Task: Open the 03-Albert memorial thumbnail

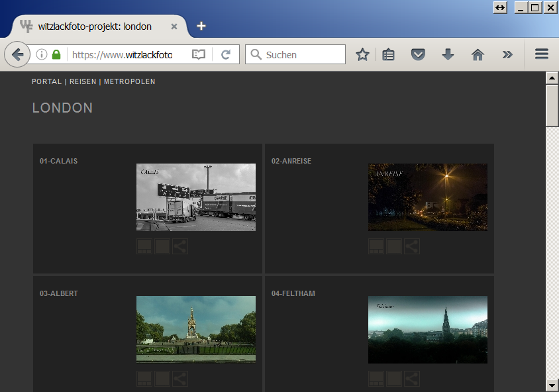Action: [x=195, y=329]
